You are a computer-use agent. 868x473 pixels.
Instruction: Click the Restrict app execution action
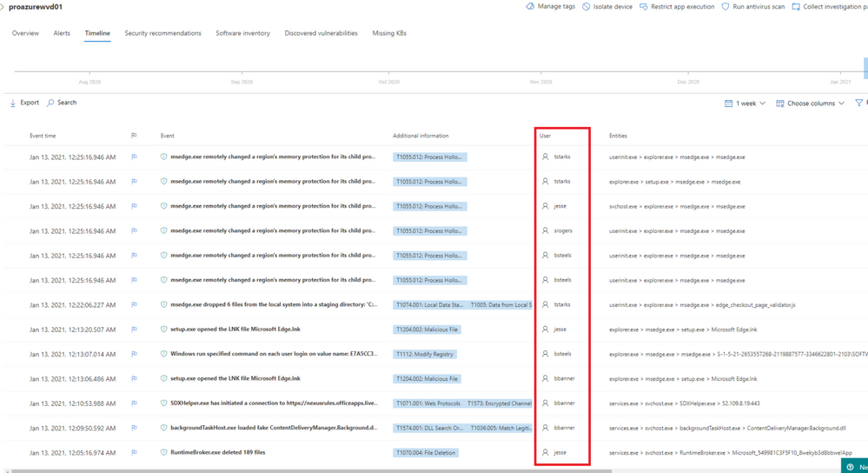[677, 7]
